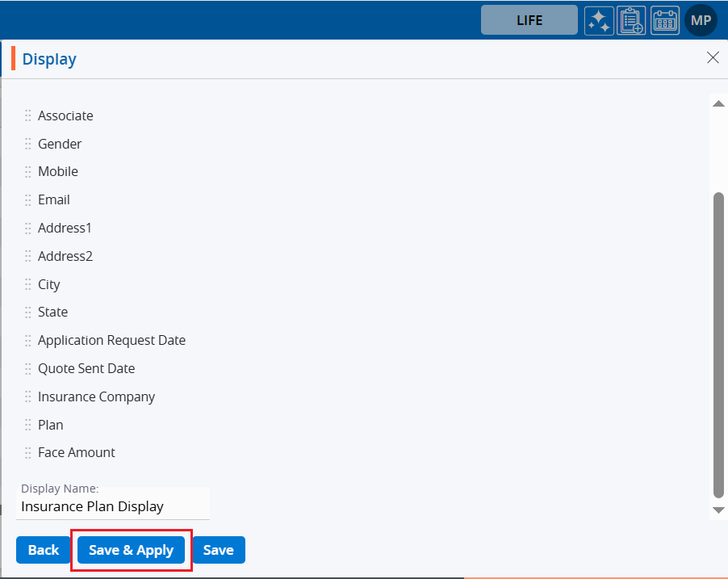Select the drag handle beside Insurance Company

(x=28, y=396)
